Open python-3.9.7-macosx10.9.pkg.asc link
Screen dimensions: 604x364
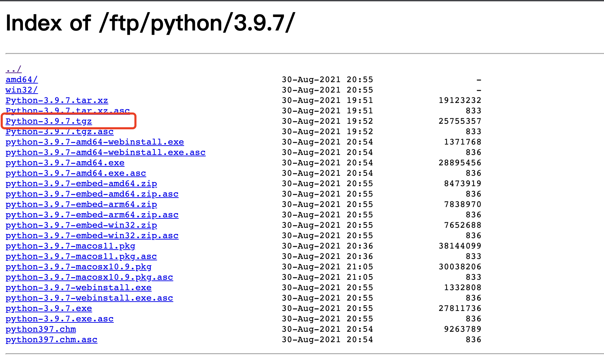(89, 277)
